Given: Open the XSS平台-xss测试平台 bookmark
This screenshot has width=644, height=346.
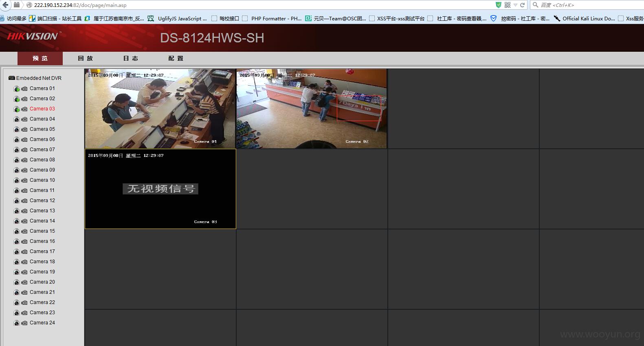Looking at the screenshot, I should pos(397,18).
